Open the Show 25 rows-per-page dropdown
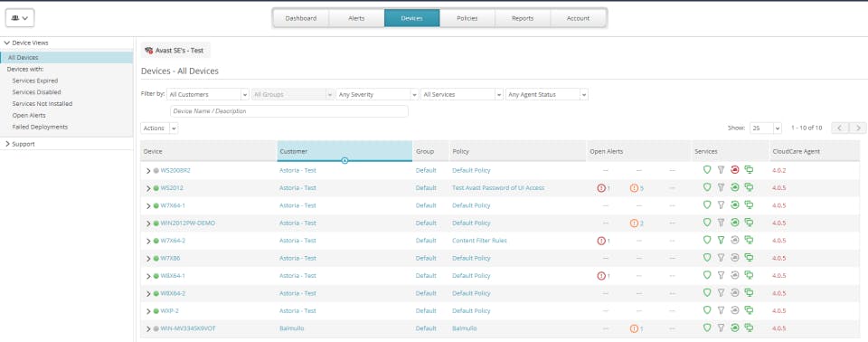868x342 pixels. [x=766, y=128]
